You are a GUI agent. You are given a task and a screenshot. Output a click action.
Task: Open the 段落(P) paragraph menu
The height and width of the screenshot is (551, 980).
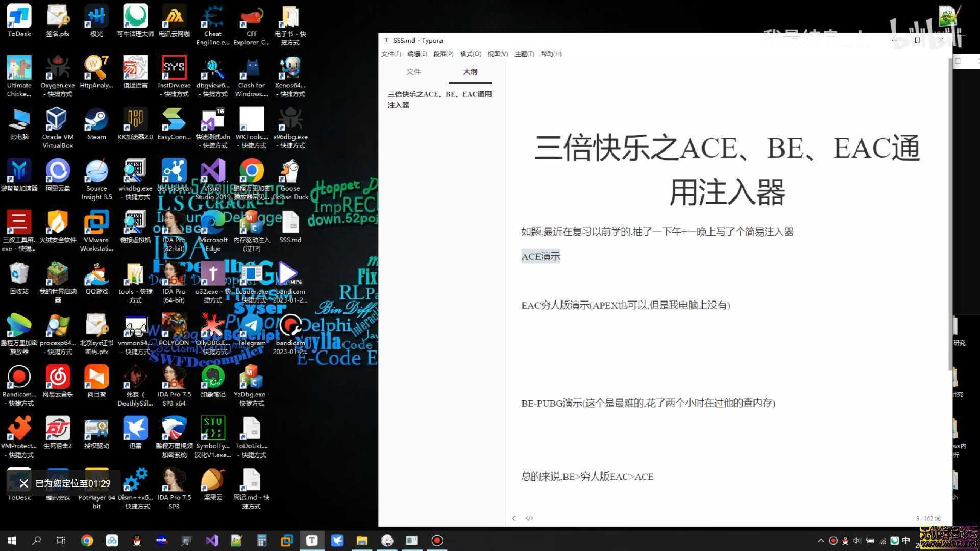click(443, 54)
